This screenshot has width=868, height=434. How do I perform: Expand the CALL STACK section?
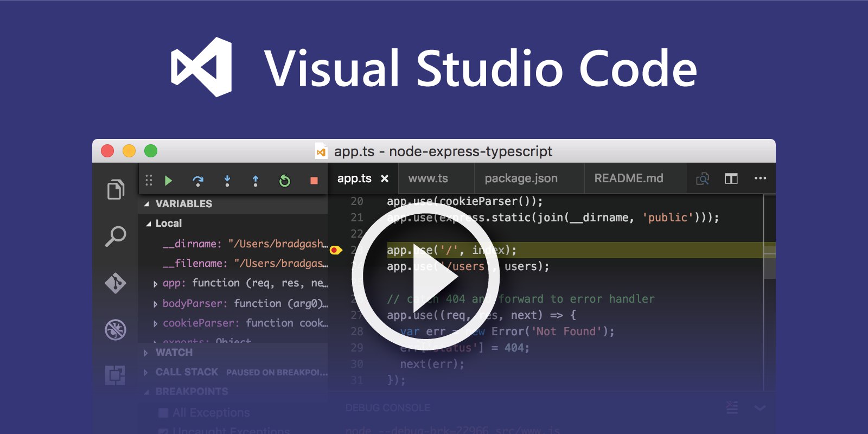point(146,372)
